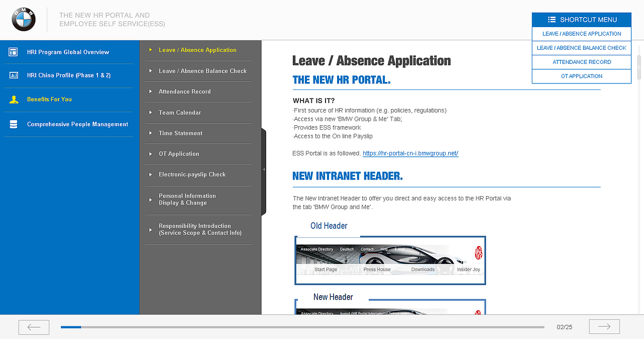Click the BMW logo

click(24, 20)
